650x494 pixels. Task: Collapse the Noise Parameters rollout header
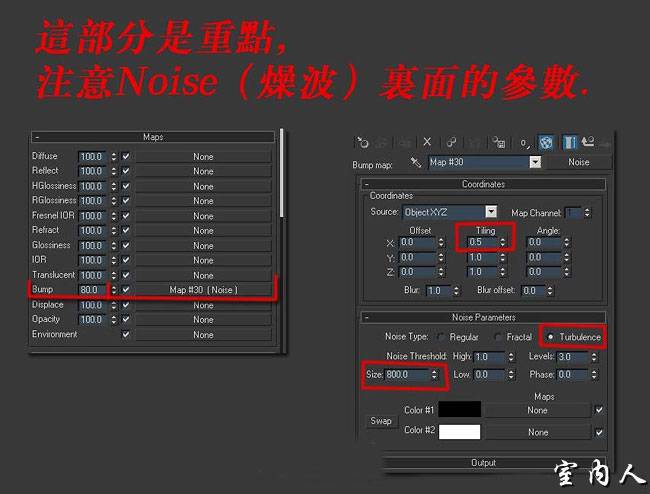483,317
